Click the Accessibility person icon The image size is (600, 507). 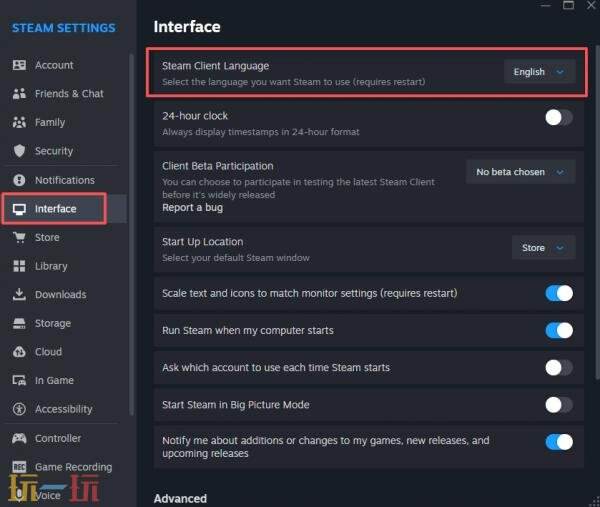coord(19,409)
